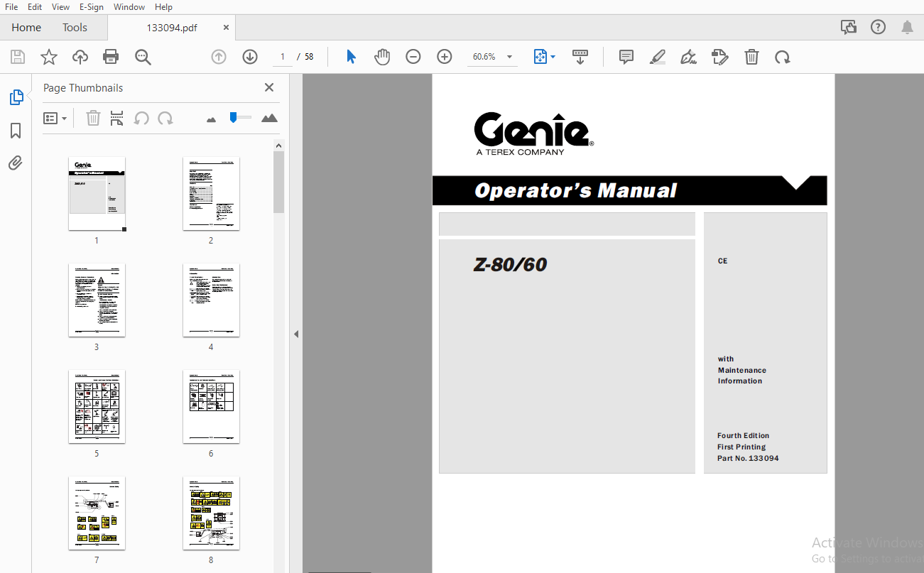Click the Part No. 133094 text
Viewport: 924px width, 573px height.
748,459
